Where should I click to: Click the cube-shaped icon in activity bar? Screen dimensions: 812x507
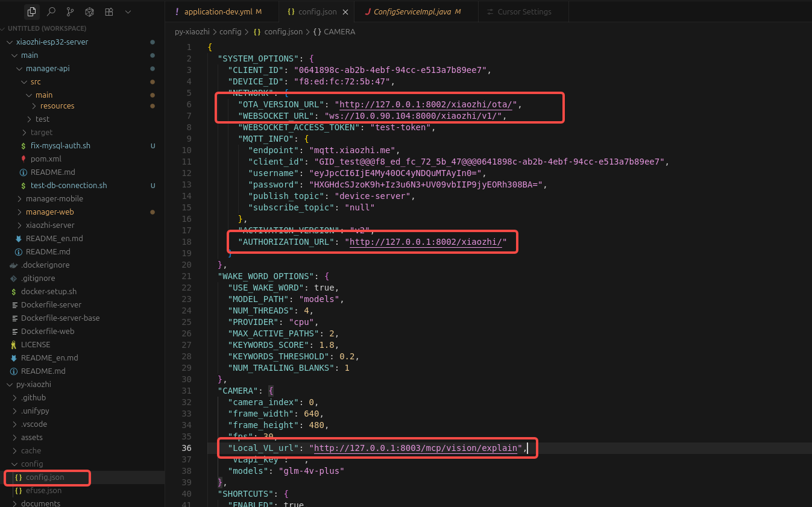(x=89, y=11)
